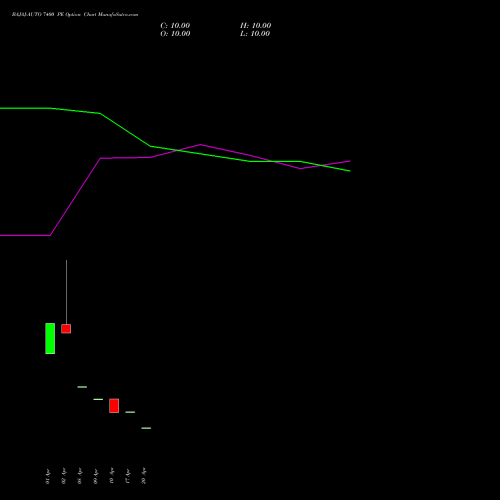Click the "17 Apr" date axis label

pos(128,476)
